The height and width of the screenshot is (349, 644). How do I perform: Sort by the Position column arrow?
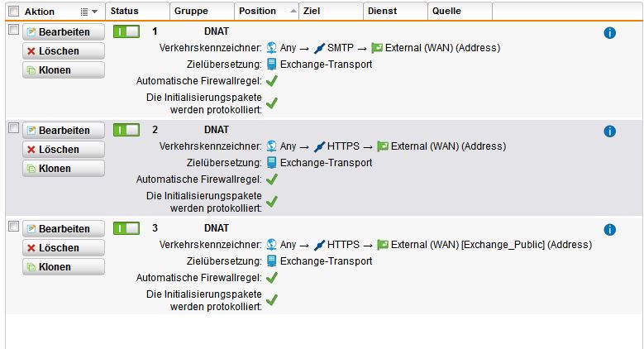coord(293,11)
